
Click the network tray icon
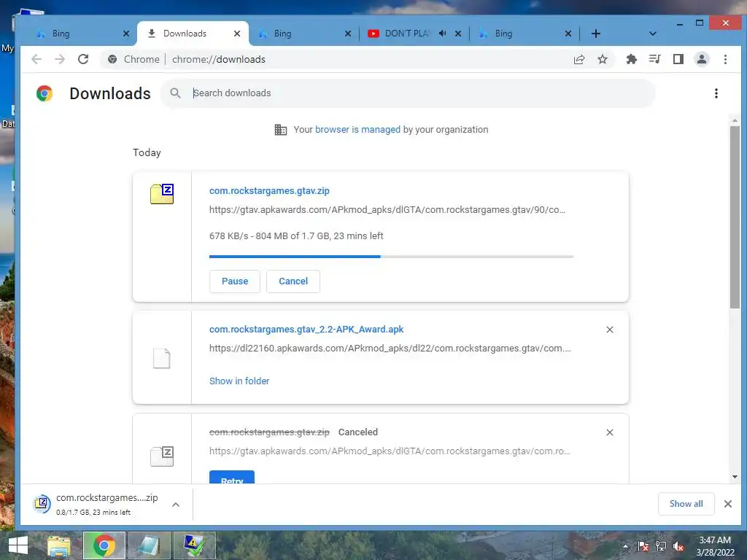coord(661,546)
